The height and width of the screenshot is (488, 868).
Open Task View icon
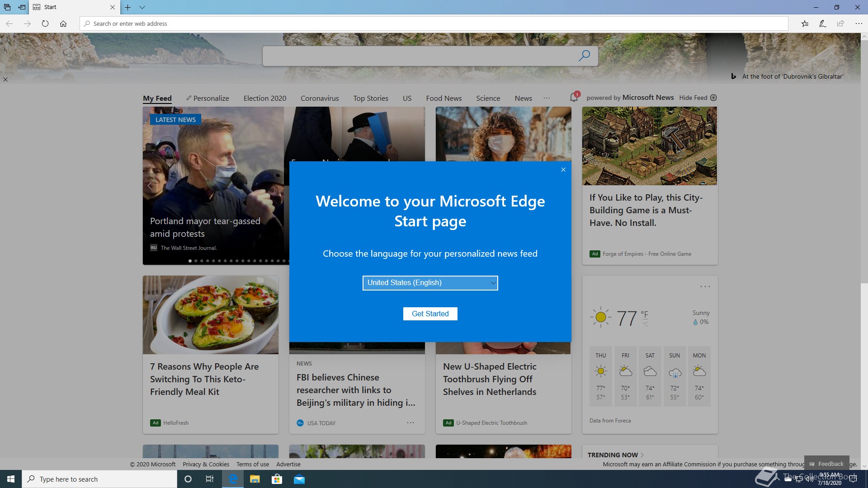tap(209, 479)
